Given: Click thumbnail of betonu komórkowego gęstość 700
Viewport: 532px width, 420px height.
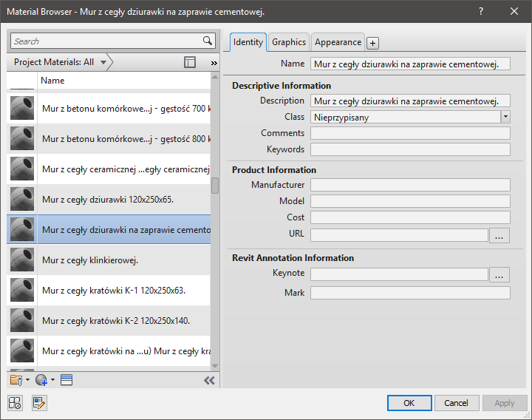Looking at the screenshot, I should tap(22, 108).
